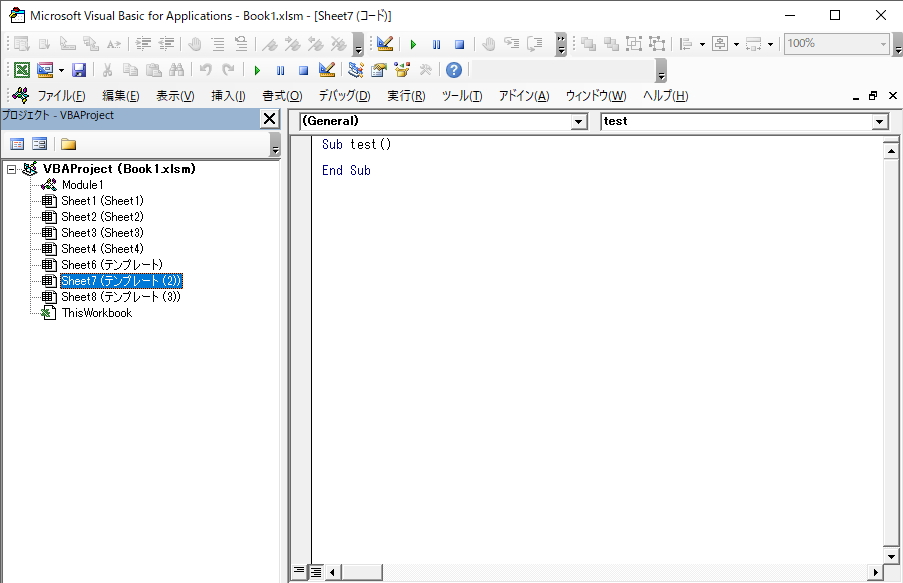Open the 編集(E) menu

[x=120, y=96]
